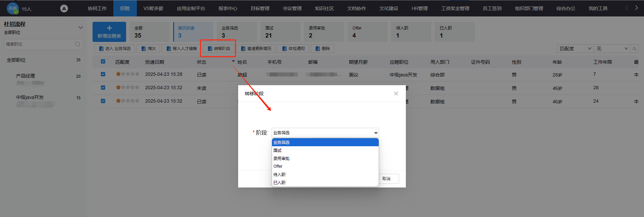The image size is (644, 217).
Task: Select Offer option in dropdown list
Action: click(325, 166)
